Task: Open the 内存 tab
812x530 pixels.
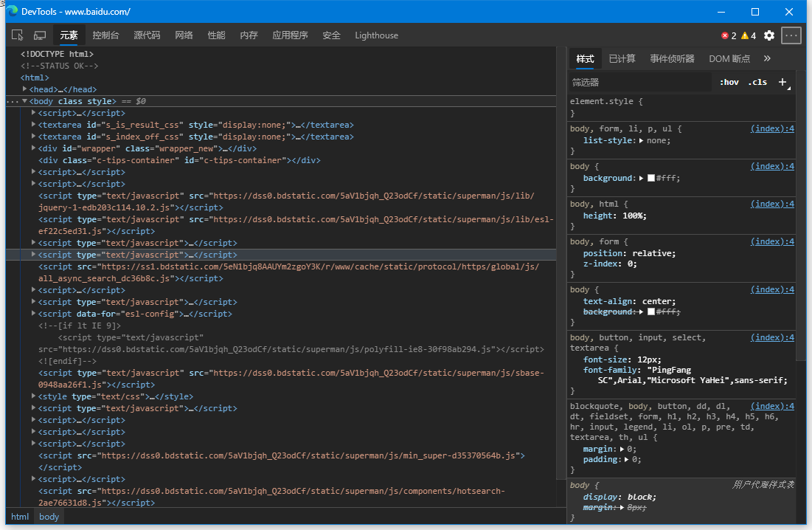Action: point(249,35)
